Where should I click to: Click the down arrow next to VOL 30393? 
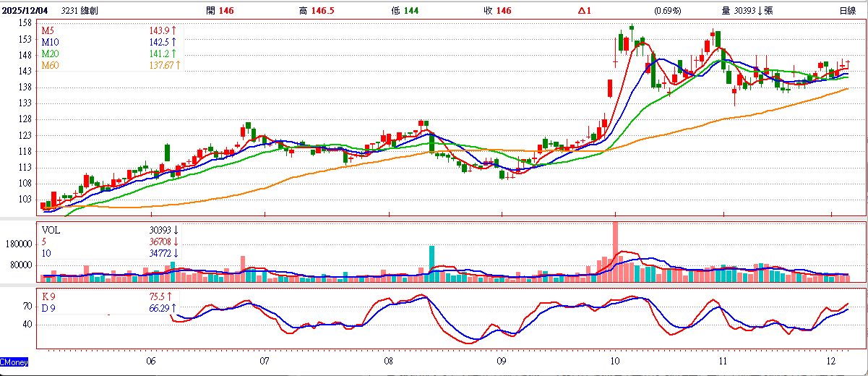175,230
